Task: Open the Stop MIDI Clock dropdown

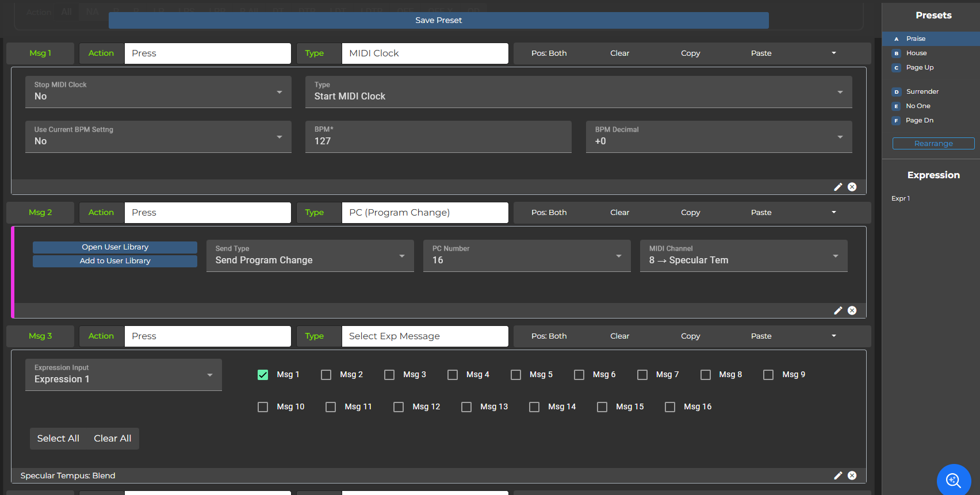Action: pyautogui.click(x=158, y=92)
